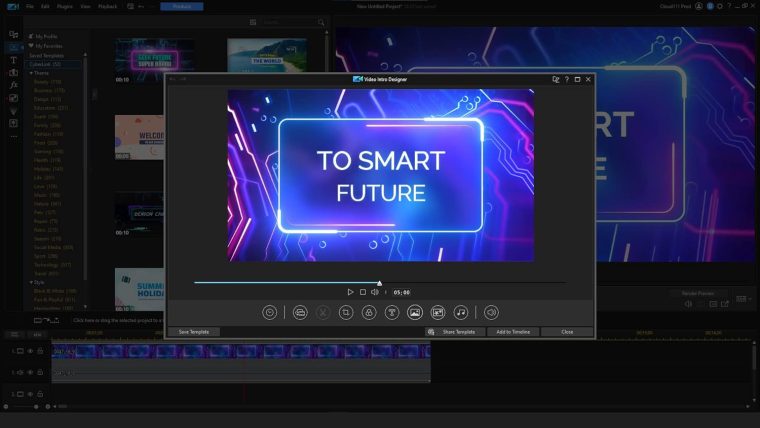This screenshot has height=428, width=760.
Task: Open the Edit menu
Action: pyautogui.click(x=45, y=7)
